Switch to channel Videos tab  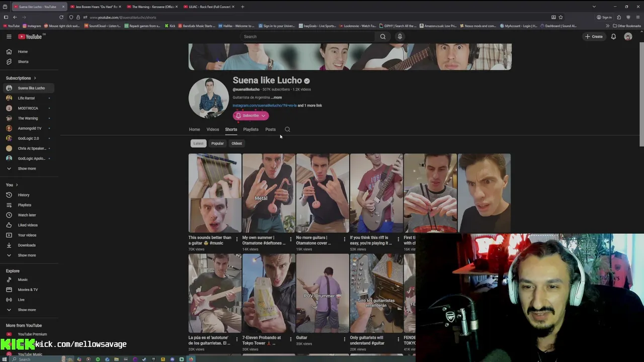point(212,129)
